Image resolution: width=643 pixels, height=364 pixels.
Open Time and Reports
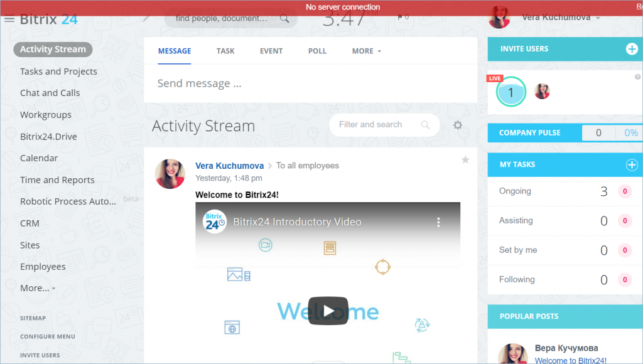[57, 180]
